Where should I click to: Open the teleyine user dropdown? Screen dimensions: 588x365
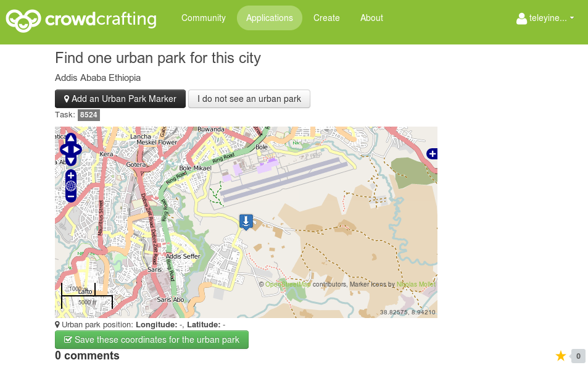click(545, 18)
